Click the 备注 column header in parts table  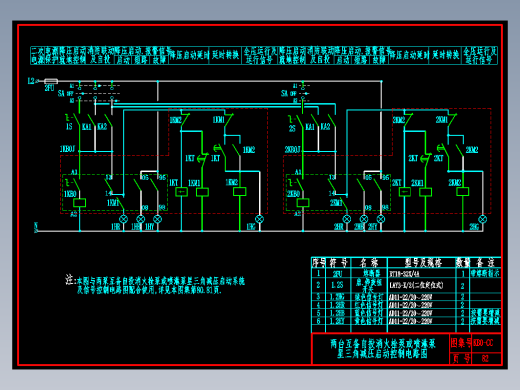tap(485, 263)
